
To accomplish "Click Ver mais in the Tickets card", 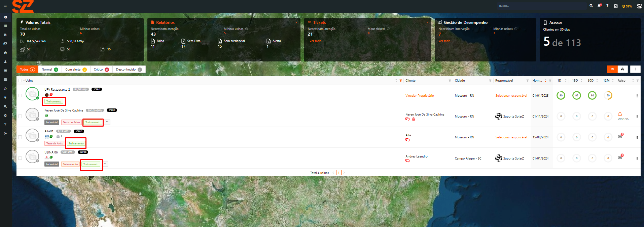I will click(x=316, y=41).
